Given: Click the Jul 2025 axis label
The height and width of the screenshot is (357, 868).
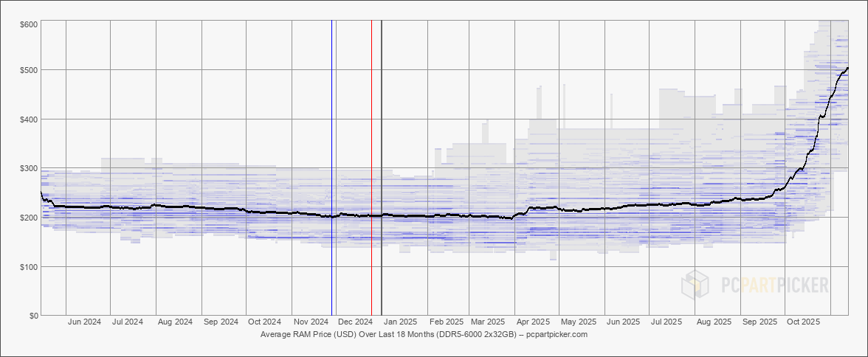Looking at the screenshot, I should [666, 322].
